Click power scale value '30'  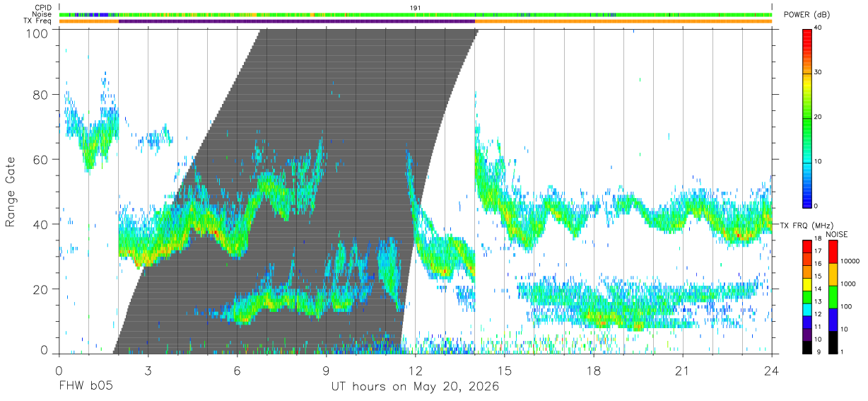(x=818, y=73)
